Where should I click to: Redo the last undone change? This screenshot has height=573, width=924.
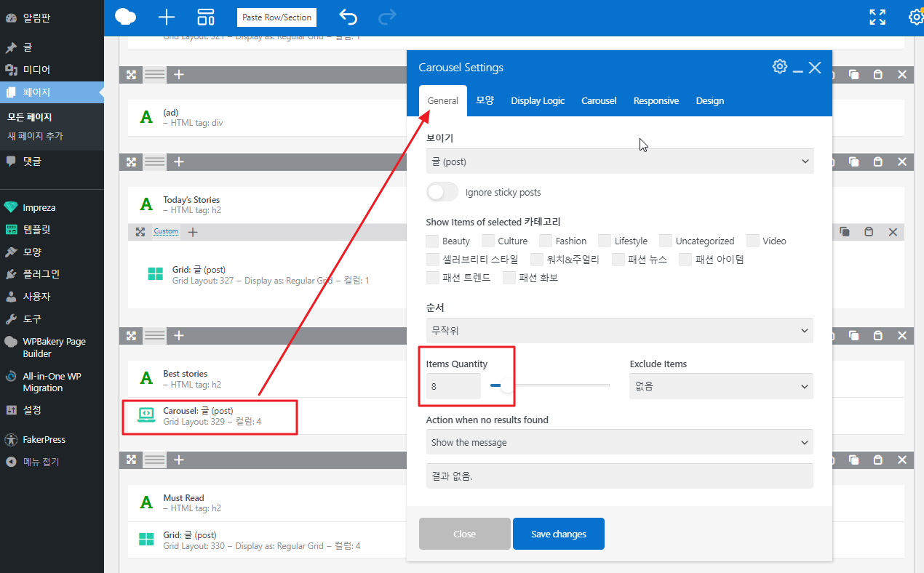(x=388, y=17)
